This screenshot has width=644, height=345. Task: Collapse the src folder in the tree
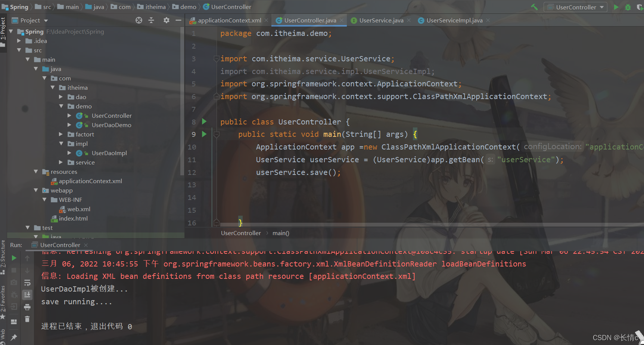[x=19, y=50]
